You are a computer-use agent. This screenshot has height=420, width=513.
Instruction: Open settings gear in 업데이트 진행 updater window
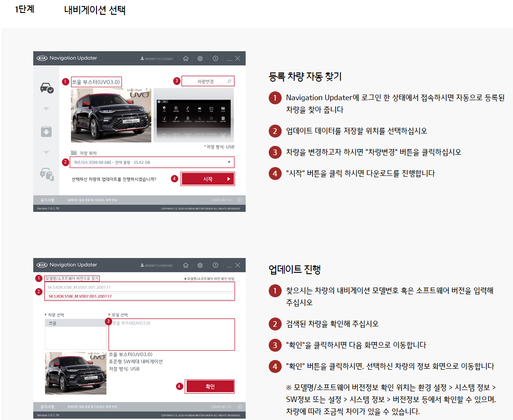coord(200,265)
